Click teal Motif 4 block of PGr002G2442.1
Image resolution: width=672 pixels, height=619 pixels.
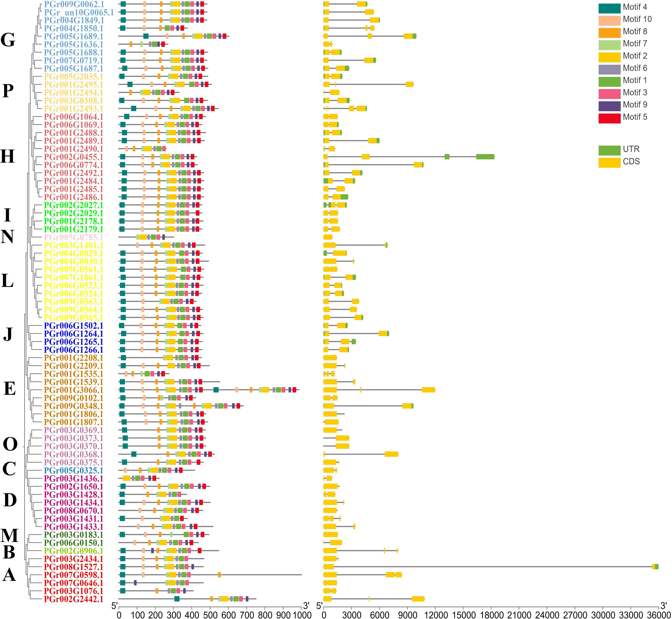(177, 599)
